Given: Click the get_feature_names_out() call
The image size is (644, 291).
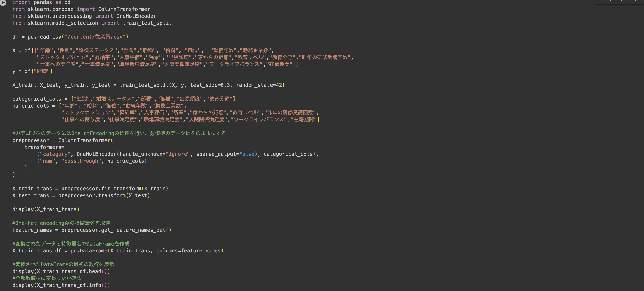Looking at the screenshot, I should (136, 230).
